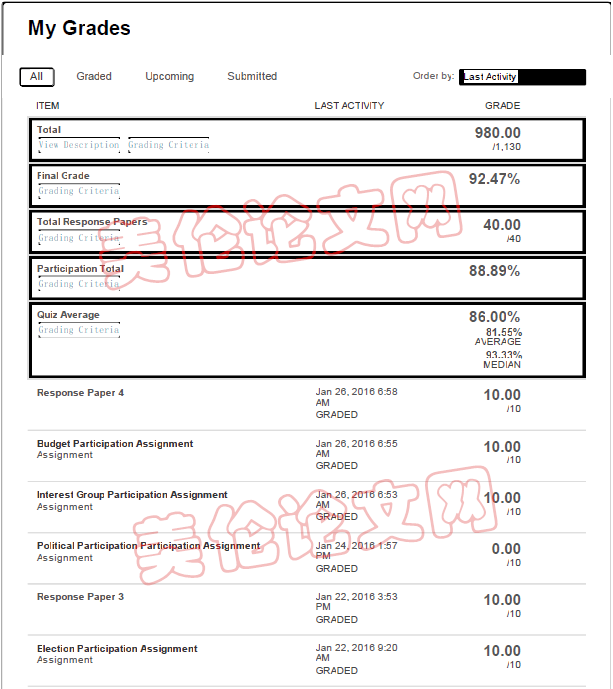Click the Jan 26, 2016 6:55 AM activity date

coord(356,449)
